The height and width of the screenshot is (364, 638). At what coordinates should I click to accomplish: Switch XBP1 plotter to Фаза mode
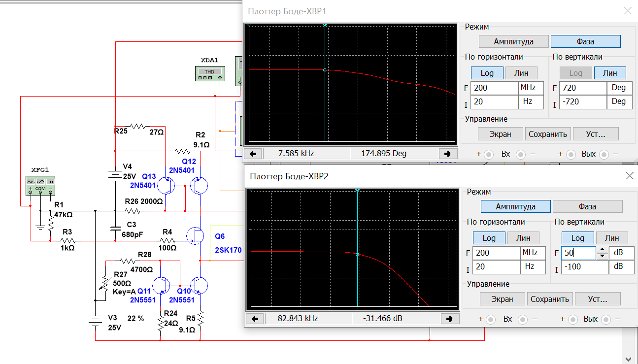click(585, 41)
